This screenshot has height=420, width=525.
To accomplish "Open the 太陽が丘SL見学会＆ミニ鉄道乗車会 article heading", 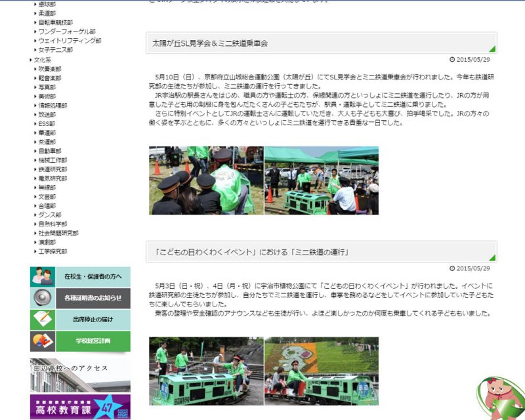I will point(210,43).
